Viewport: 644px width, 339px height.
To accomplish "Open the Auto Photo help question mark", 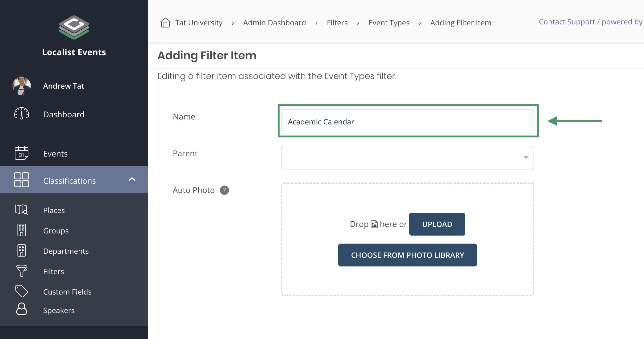I will coord(224,190).
